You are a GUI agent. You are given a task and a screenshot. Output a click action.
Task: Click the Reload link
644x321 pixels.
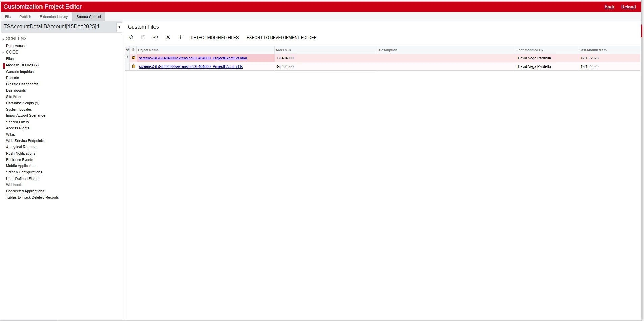click(628, 7)
